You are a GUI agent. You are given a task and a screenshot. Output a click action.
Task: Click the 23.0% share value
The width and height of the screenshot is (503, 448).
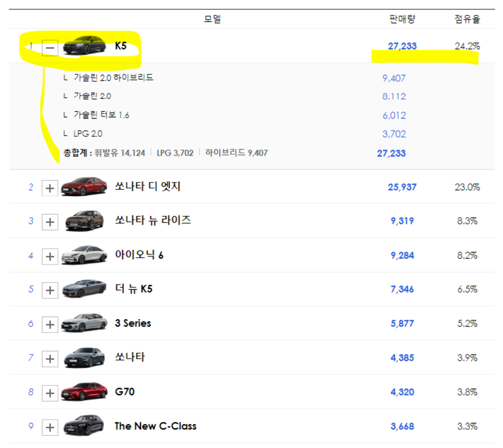467,187
